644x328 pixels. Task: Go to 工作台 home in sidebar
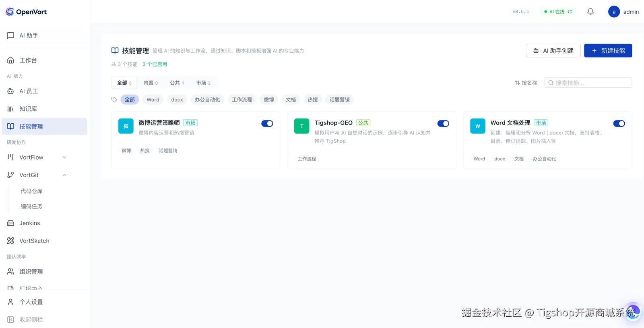44,60
